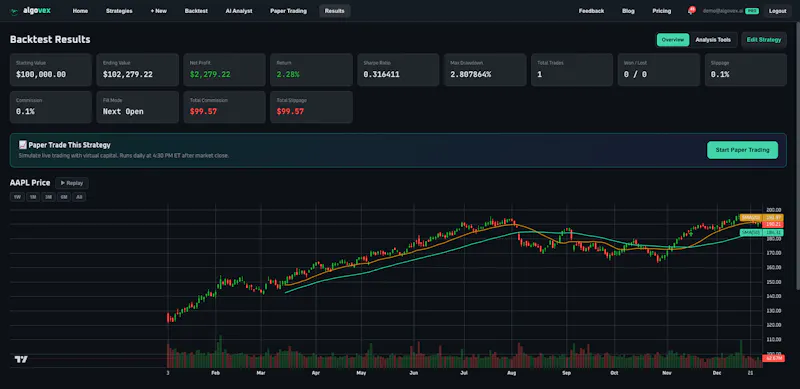Screen dimensions: 800x389
Task: Create a new strategy via + New
Action: coord(159,11)
